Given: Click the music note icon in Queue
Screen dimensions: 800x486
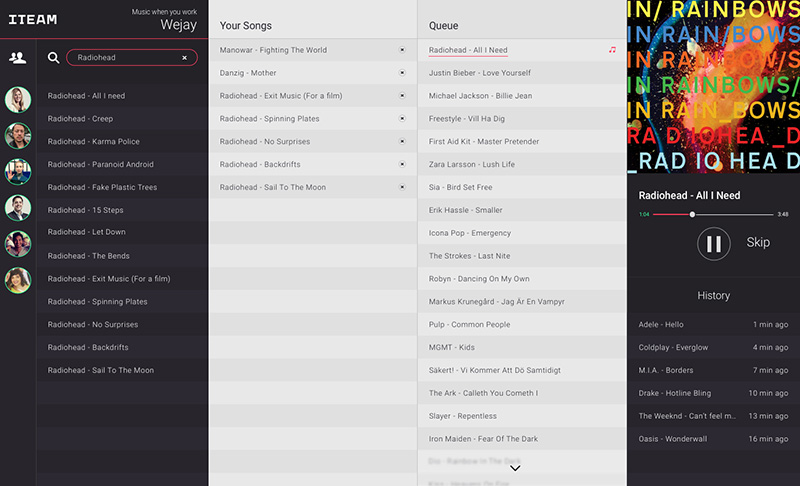Looking at the screenshot, I should 612,50.
